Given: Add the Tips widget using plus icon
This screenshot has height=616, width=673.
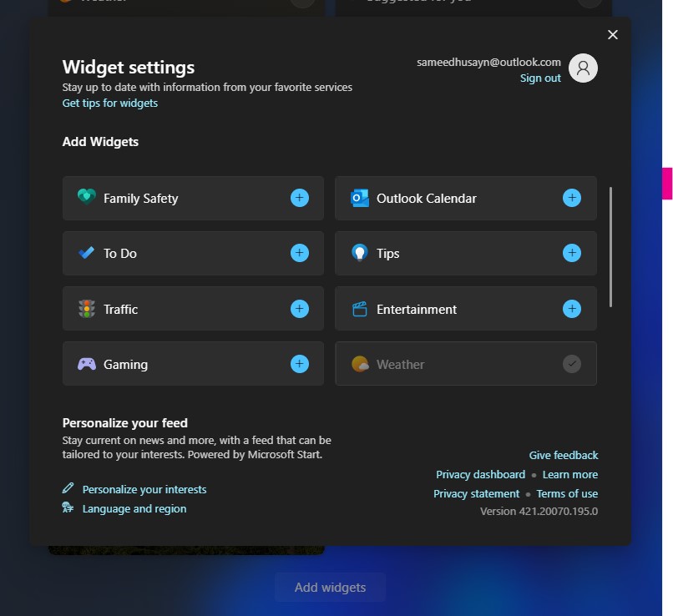Looking at the screenshot, I should [572, 253].
